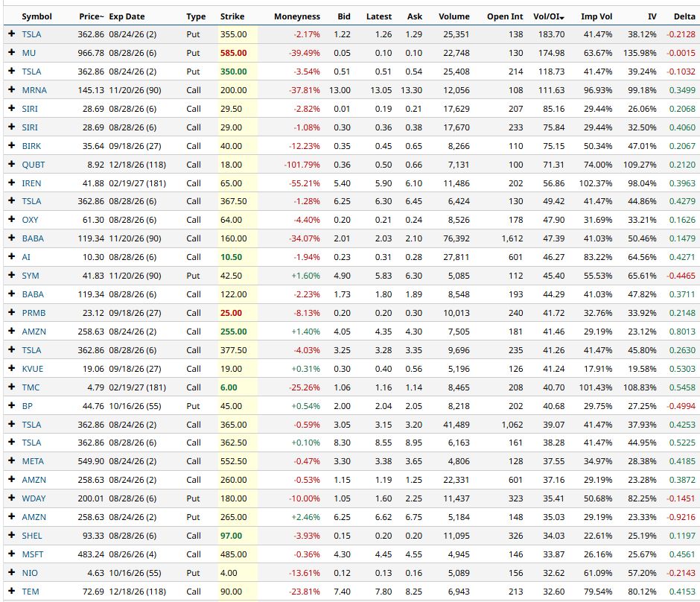Screen dimensions: 700x602
Task: Sort by the Ask column header
Action: point(415,16)
